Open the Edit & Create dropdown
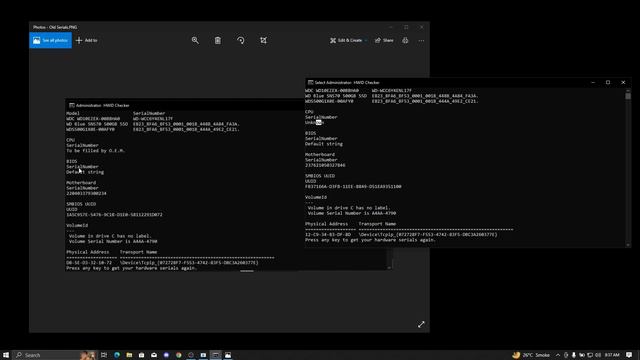This screenshot has width=640, height=360. pyautogui.click(x=349, y=40)
